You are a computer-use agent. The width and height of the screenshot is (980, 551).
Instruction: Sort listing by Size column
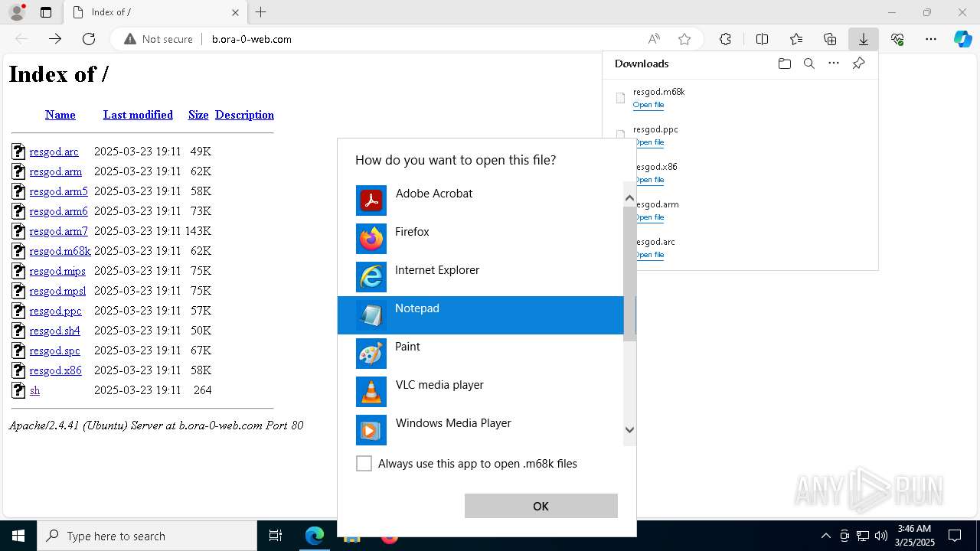[x=198, y=115]
